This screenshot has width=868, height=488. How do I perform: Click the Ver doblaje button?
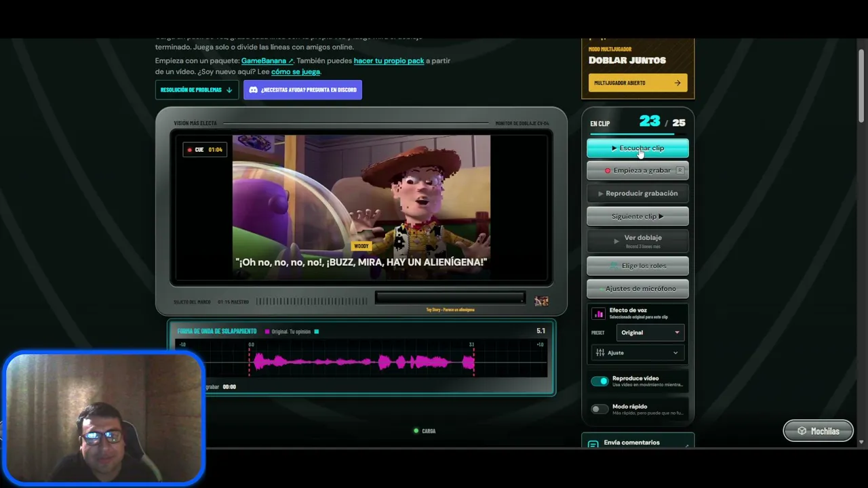tap(637, 241)
